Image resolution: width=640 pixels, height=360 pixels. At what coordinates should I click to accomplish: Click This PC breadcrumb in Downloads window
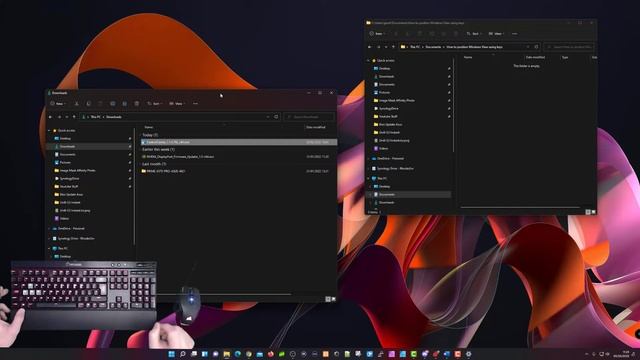[x=96, y=117]
